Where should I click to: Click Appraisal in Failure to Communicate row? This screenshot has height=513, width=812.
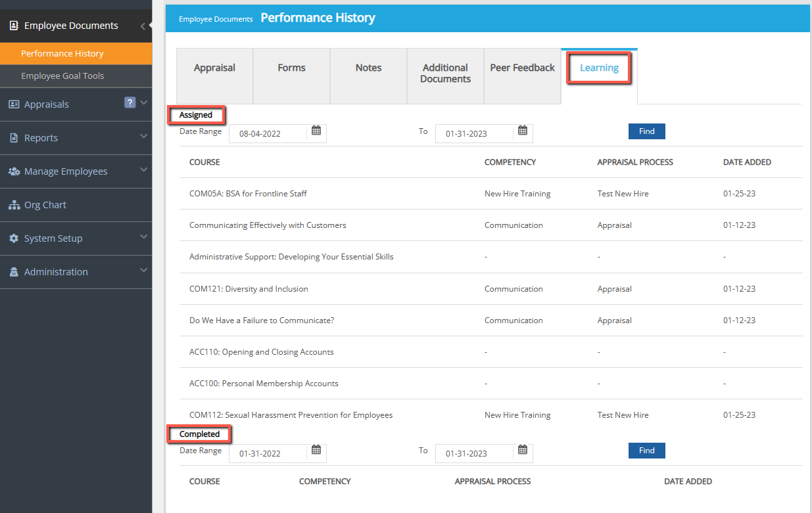pyautogui.click(x=614, y=321)
